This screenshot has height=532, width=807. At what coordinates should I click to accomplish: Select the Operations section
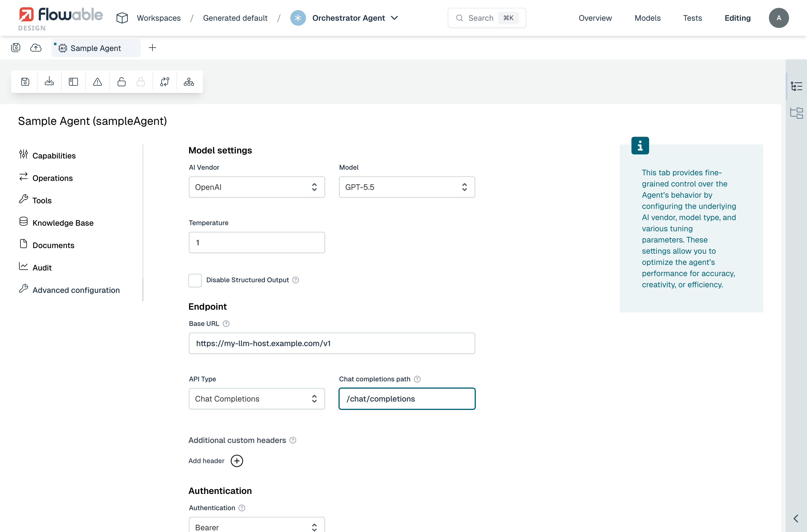[46, 178]
